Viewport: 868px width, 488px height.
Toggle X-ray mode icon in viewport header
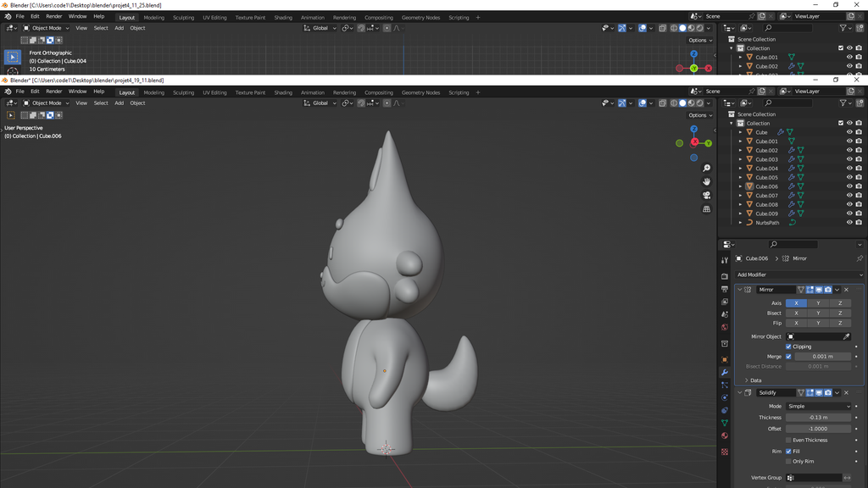tap(663, 103)
